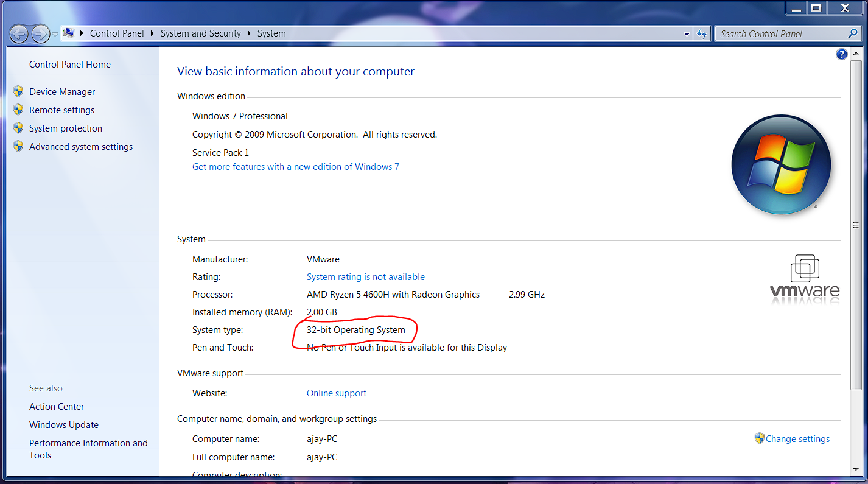
Task: Click the vertical scrollbar thumb
Action: click(x=856, y=225)
